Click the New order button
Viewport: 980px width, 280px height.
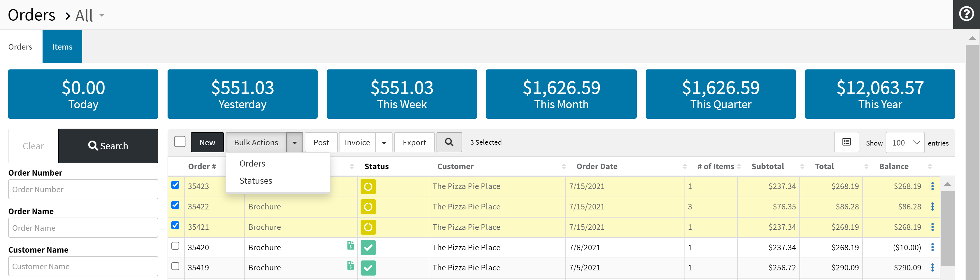point(207,142)
